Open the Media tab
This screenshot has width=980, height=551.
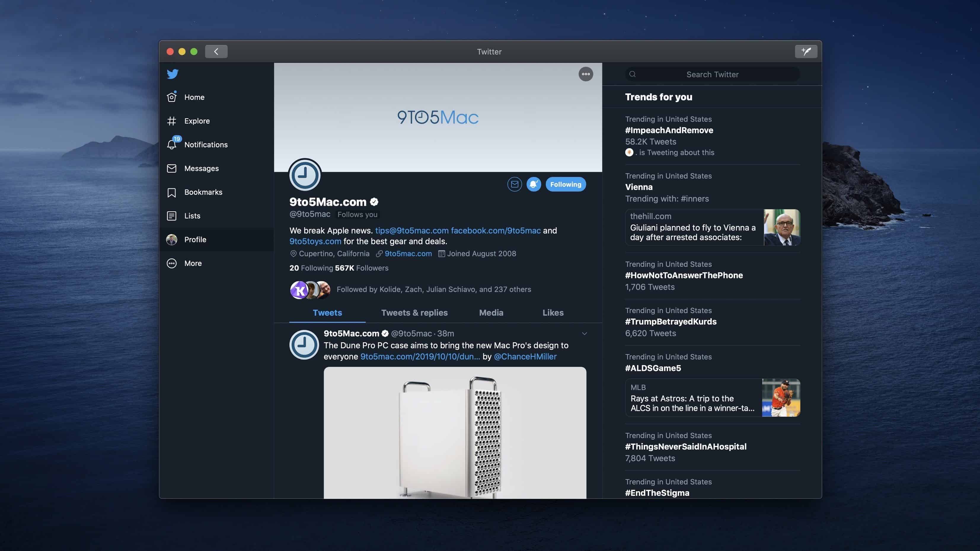point(491,313)
